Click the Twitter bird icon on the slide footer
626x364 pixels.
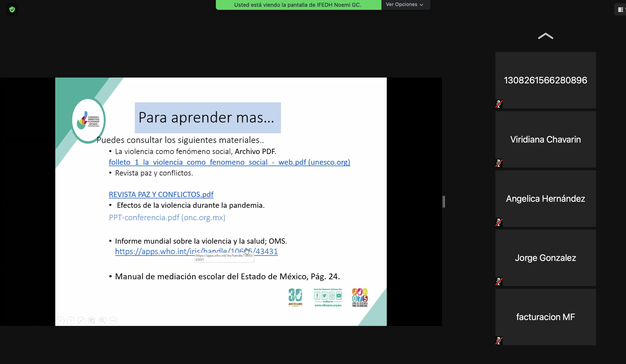pyautogui.click(x=324, y=295)
